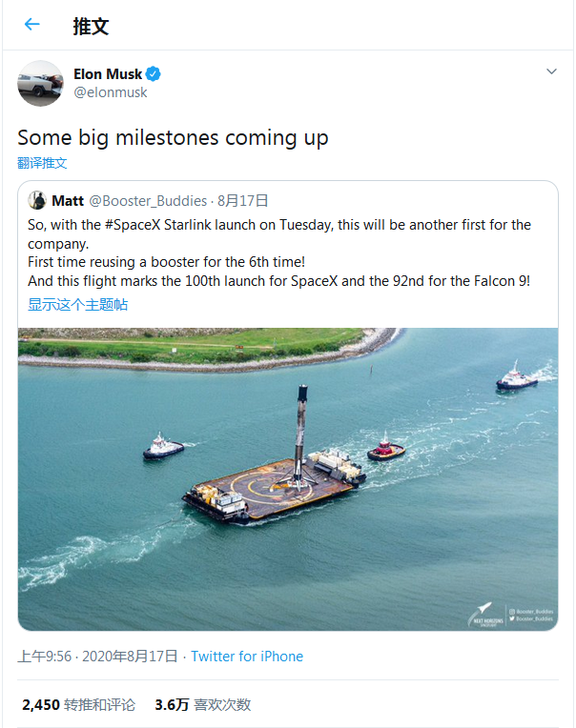The image size is (576, 728).
Task: Click the Next Horizons watermark logo
Action: pyautogui.click(x=486, y=613)
